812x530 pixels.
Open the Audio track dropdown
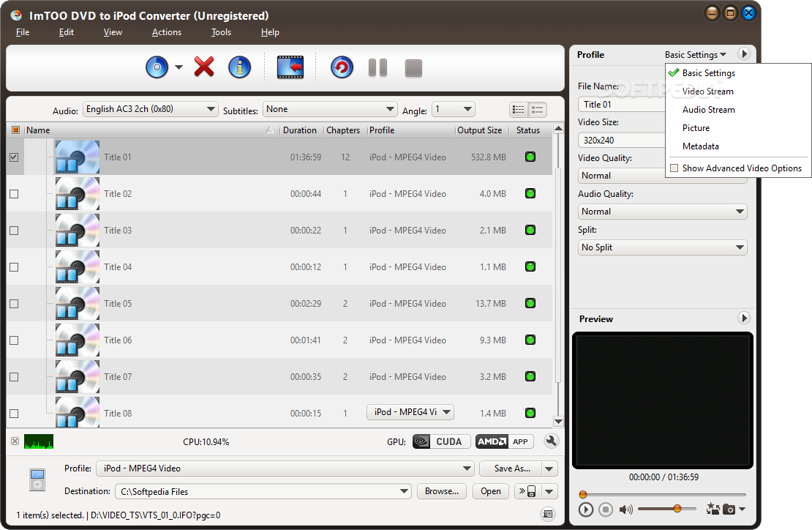pos(150,109)
